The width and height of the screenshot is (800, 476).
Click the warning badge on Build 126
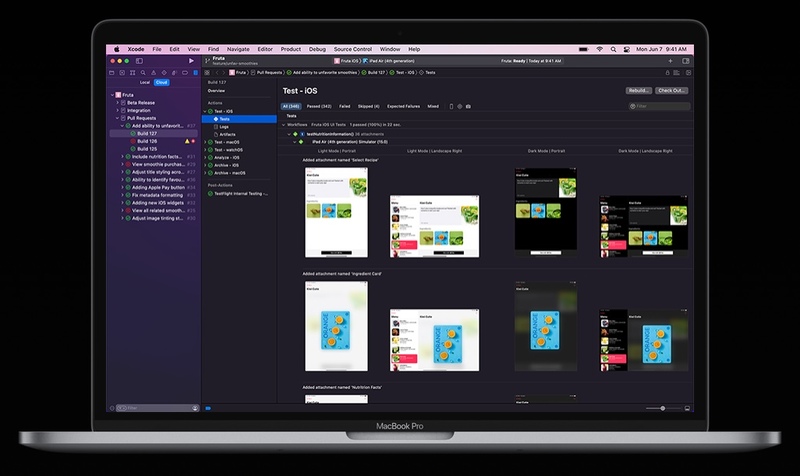point(187,141)
